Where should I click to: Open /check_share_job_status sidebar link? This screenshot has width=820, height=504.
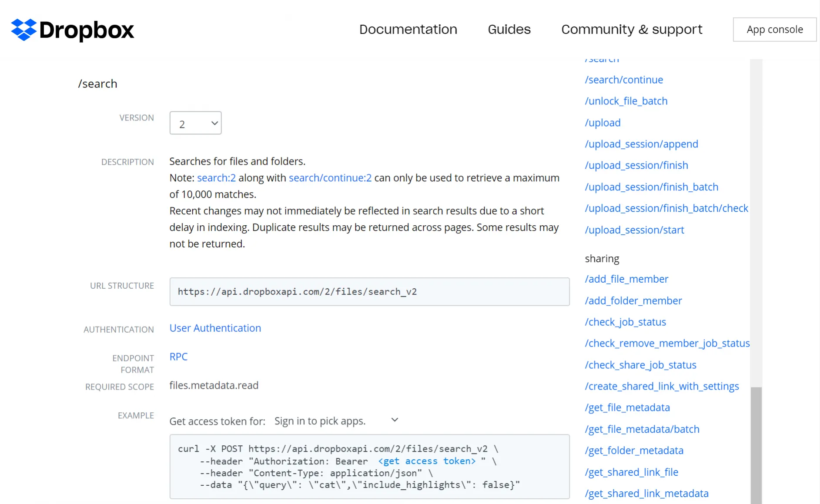click(x=640, y=365)
